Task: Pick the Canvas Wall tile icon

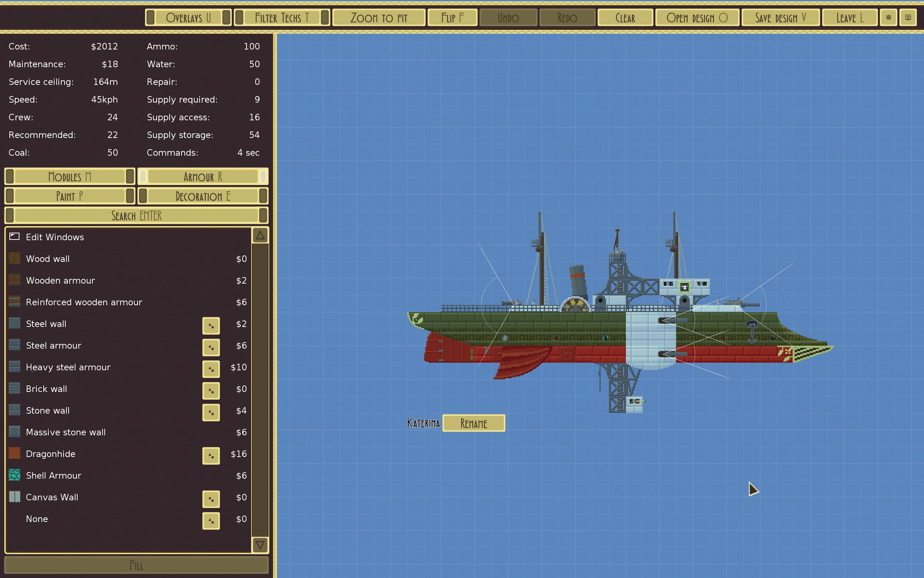Action: 14,497
